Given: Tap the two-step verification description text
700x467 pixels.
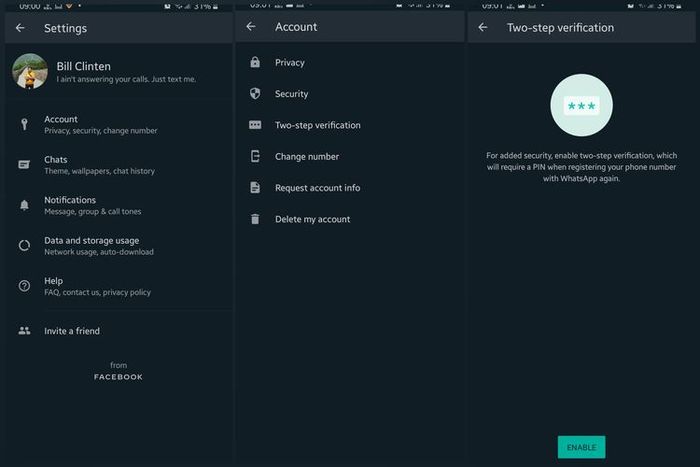Looking at the screenshot, I should (x=581, y=167).
